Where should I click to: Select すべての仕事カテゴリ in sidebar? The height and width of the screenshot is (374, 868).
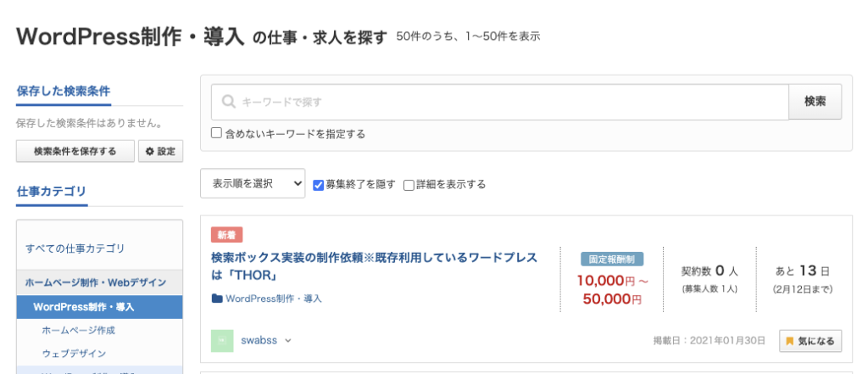click(75, 248)
